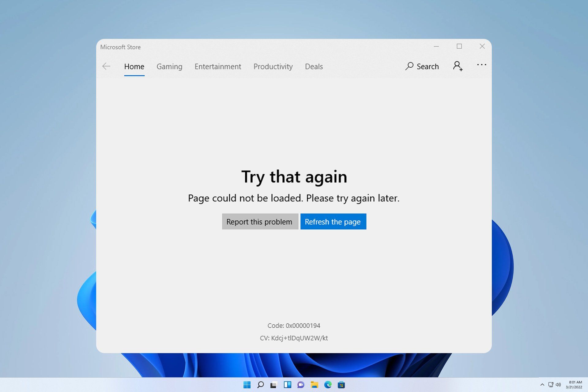Click the back arrow in Store
This screenshot has width=588, height=392.
(106, 66)
